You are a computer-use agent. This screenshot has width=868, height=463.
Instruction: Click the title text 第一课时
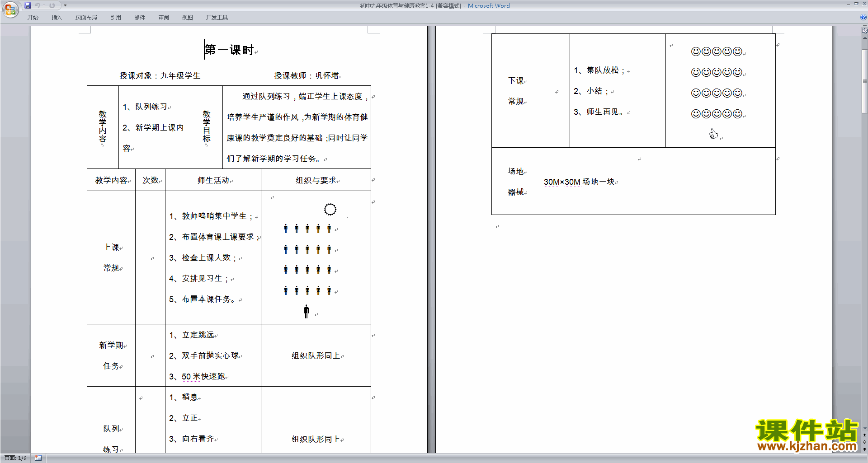click(229, 50)
